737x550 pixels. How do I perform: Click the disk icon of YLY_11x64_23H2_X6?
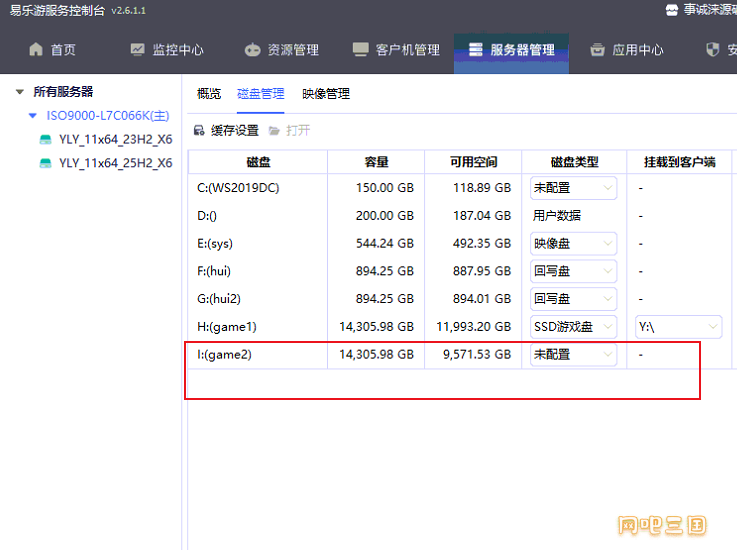pos(45,139)
